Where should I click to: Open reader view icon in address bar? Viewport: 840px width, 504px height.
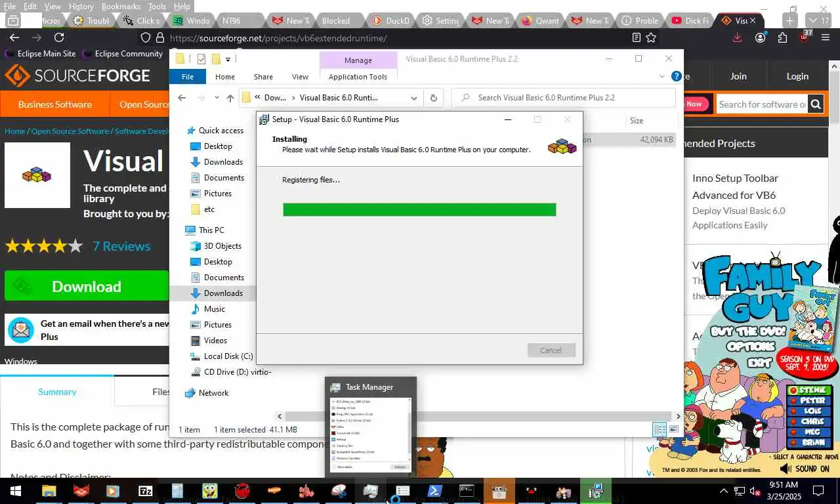pyautogui.click(x=636, y=37)
